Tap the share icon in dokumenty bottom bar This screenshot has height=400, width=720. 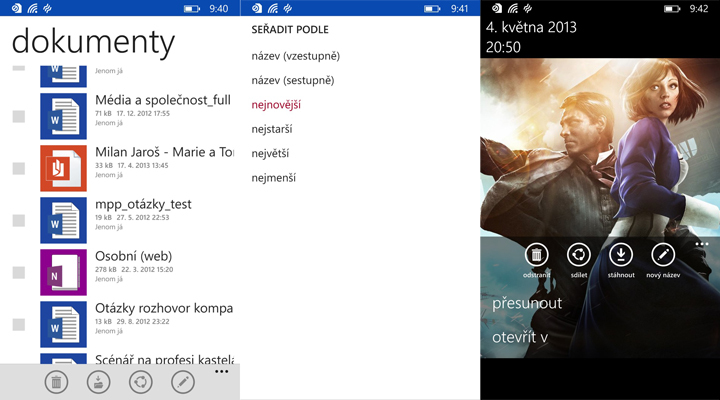(x=141, y=382)
